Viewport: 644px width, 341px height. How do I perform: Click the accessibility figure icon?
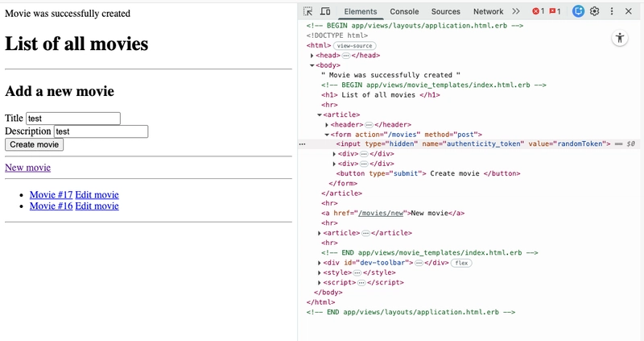(x=620, y=38)
